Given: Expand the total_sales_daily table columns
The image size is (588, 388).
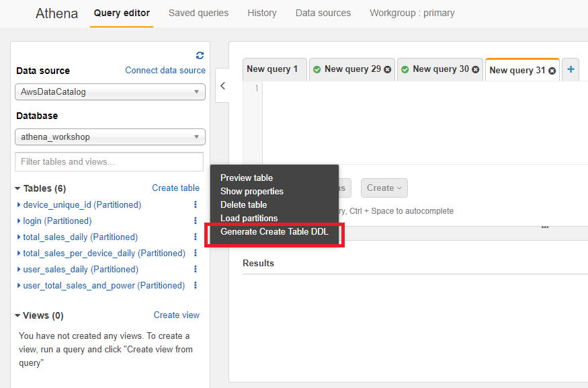Looking at the screenshot, I should click(x=19, y=237).
